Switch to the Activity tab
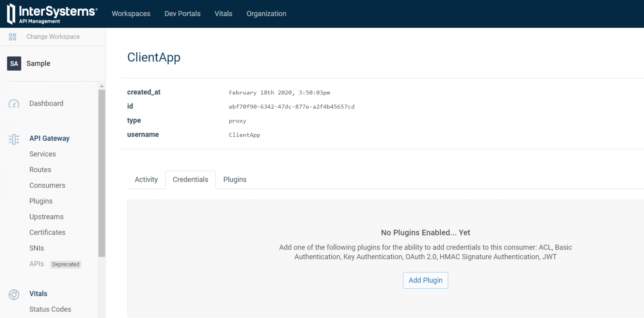This screenshot has height=318, width=644. [146, 180]
